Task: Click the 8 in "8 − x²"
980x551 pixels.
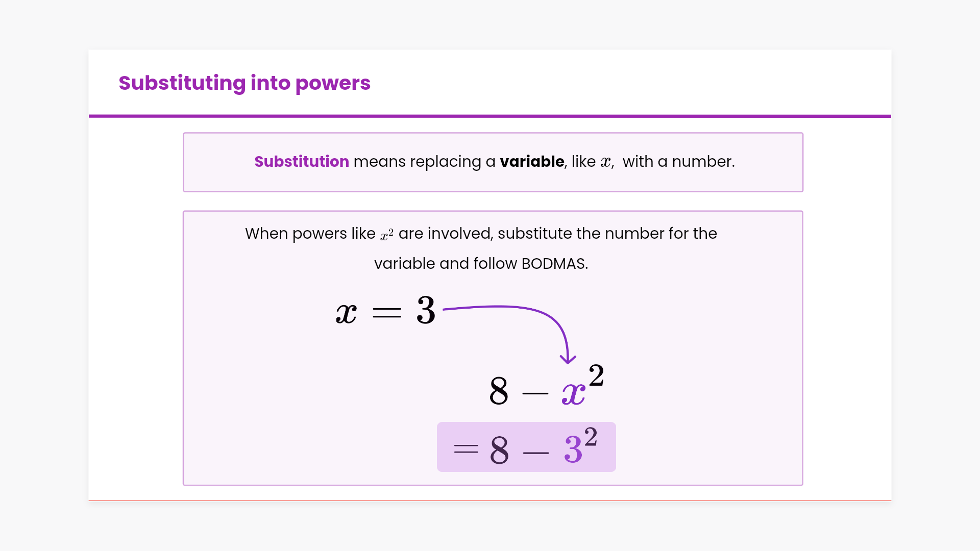Action: click(x=499, y=391)
